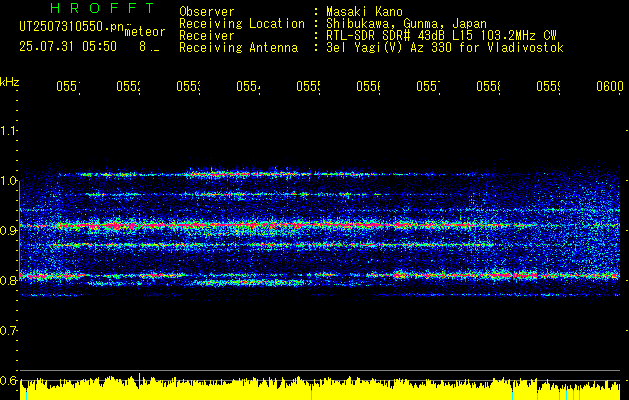Click the HROFFT title text
This screenshot has width=629, height=400.
click(102, 8)
